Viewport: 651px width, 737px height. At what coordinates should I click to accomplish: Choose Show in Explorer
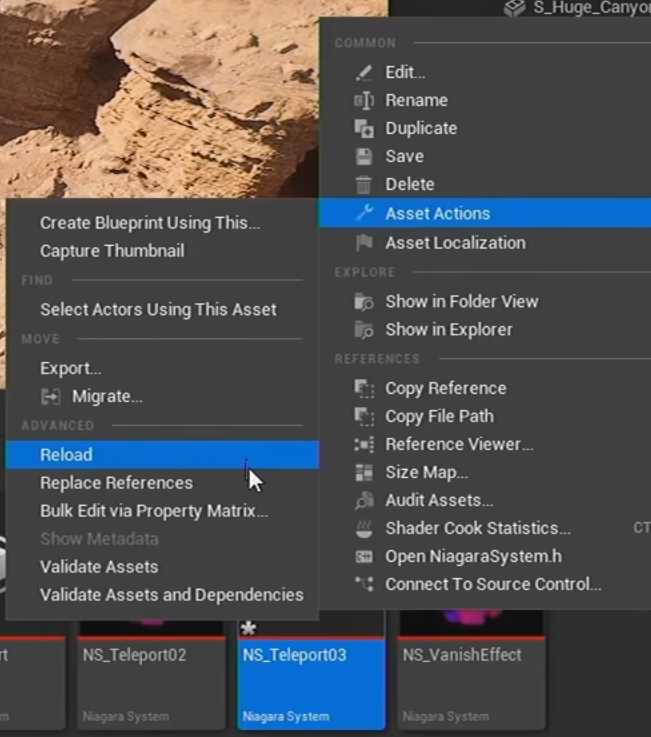click(485, 329)
